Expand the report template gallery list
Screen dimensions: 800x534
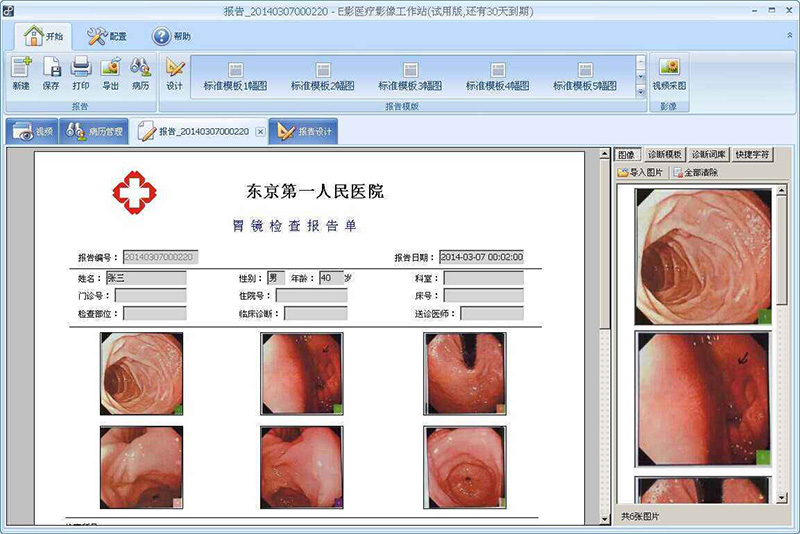click(x=640, y=92)
